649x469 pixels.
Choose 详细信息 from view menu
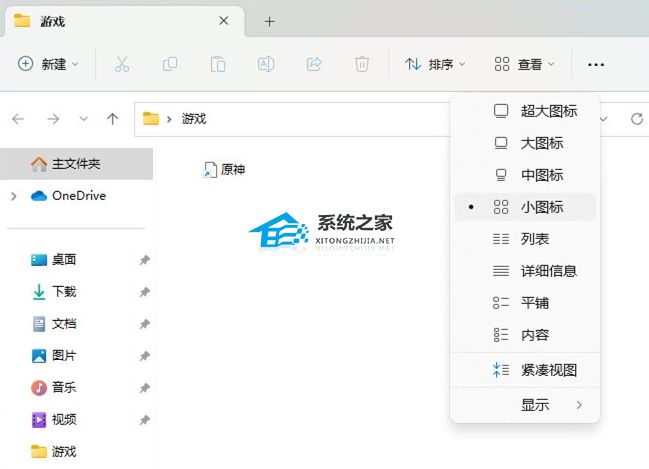coord(548,271)
